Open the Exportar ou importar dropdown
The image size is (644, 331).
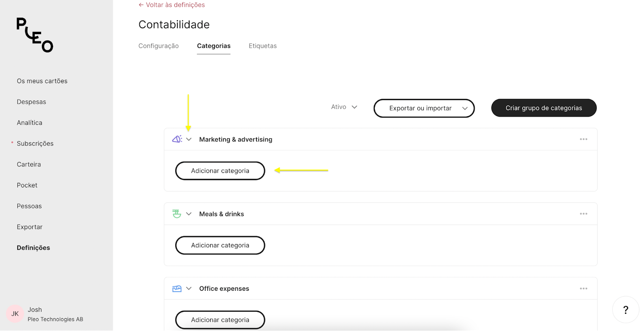point(424,108)
